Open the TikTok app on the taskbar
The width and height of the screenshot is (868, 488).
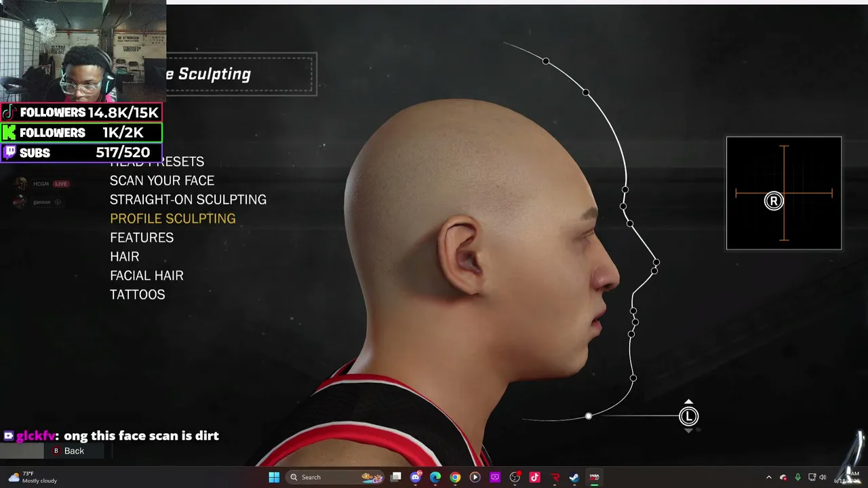[x=534, y=477]
